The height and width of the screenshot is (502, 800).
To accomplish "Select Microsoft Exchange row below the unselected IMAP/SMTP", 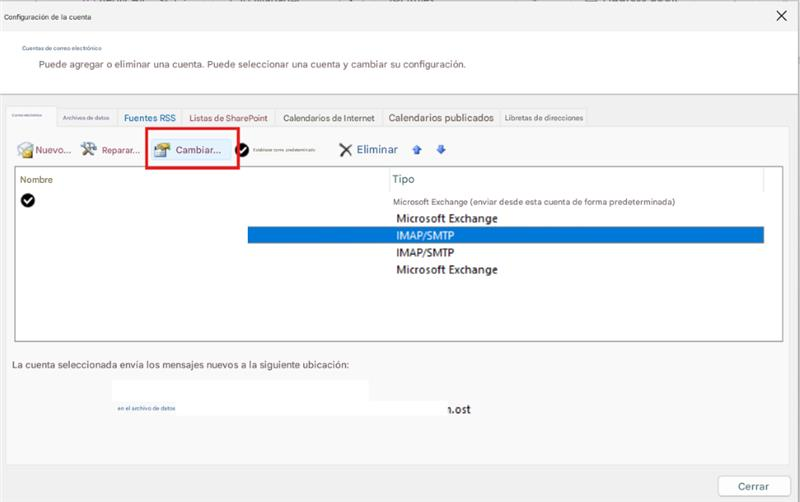I will (x=447, y=270).
